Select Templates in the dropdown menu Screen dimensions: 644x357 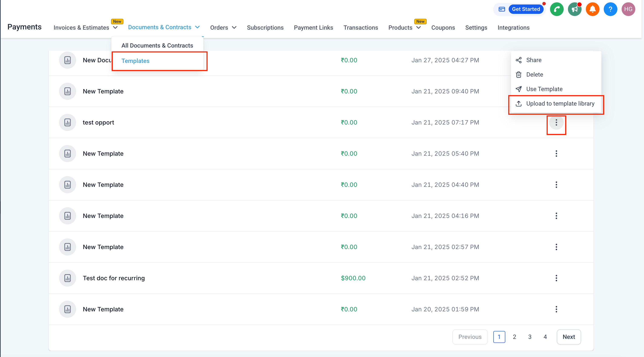135,61
